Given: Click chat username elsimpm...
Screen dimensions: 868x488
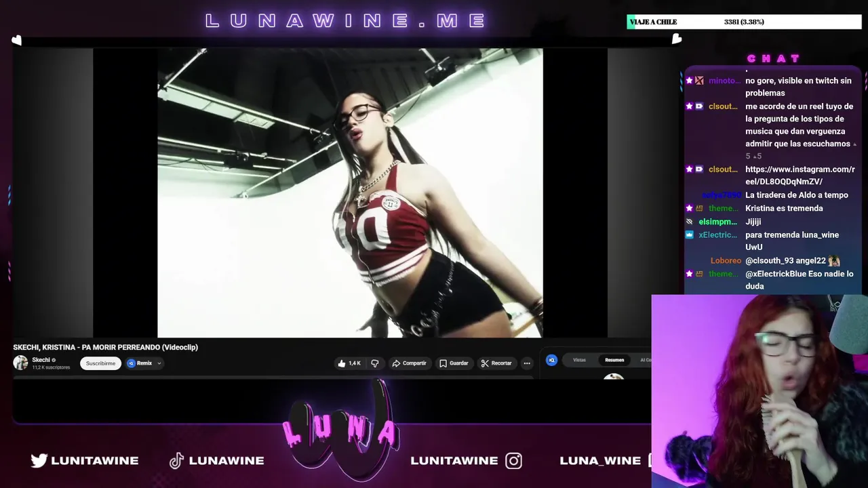Looking at the screenshot, I should point(717,222).
